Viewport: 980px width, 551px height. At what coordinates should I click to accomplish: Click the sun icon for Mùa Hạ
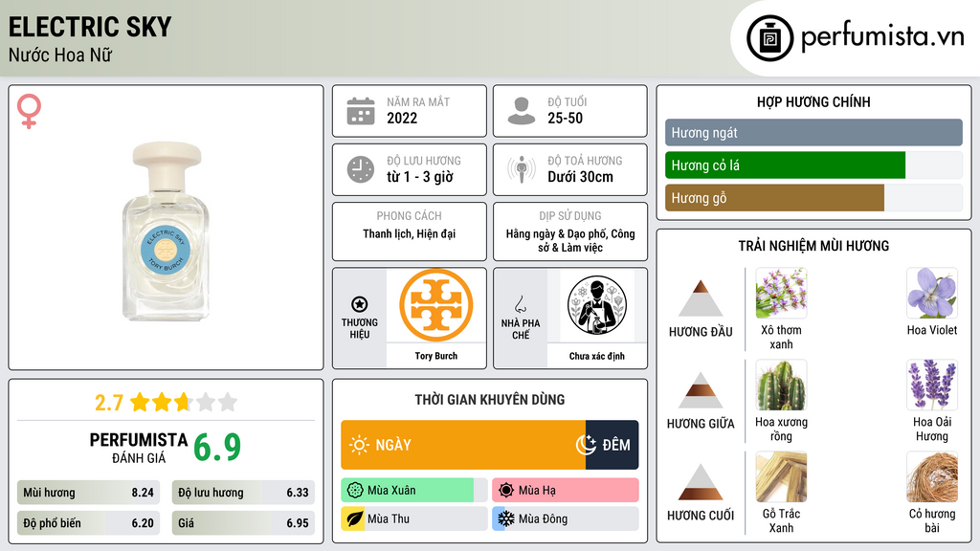click(506, 491)
